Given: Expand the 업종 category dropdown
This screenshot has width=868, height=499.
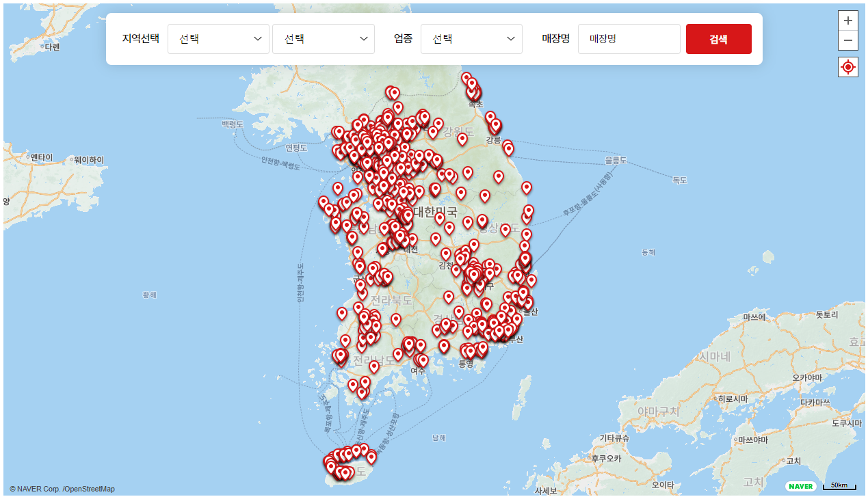Looking at the screenshot, I should tap(471, 39).
